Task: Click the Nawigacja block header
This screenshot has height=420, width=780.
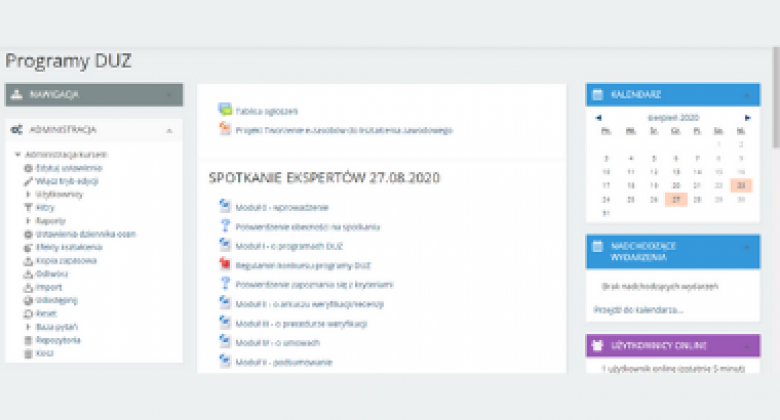Action: click(x=93, y=95)
